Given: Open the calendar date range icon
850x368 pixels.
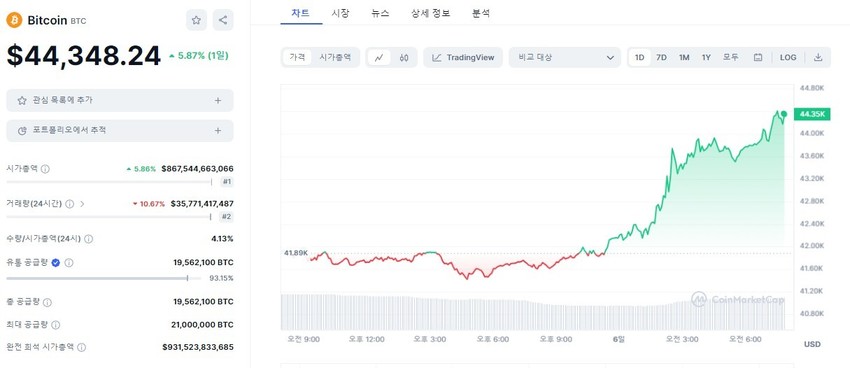Looking at the screenshot, I should point(758,57).
